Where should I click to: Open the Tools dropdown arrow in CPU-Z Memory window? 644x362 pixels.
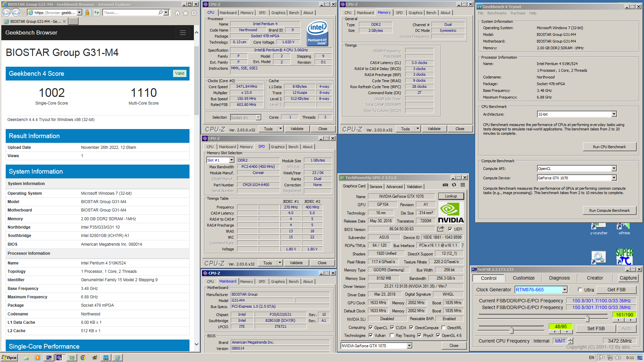(418, 129)
